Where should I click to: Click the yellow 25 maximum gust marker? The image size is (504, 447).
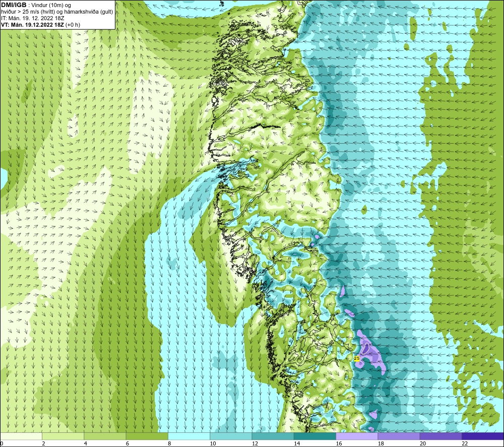tap(357, 358)
